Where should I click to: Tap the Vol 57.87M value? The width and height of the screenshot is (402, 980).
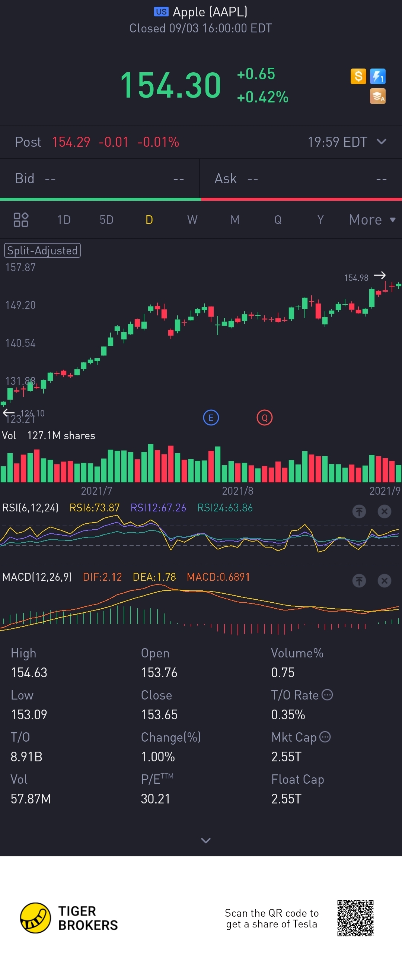pos(31,799)
